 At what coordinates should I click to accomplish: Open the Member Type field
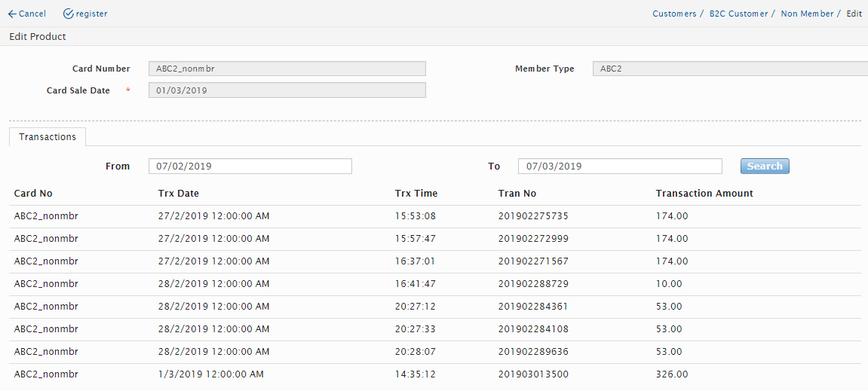point(730,69)
